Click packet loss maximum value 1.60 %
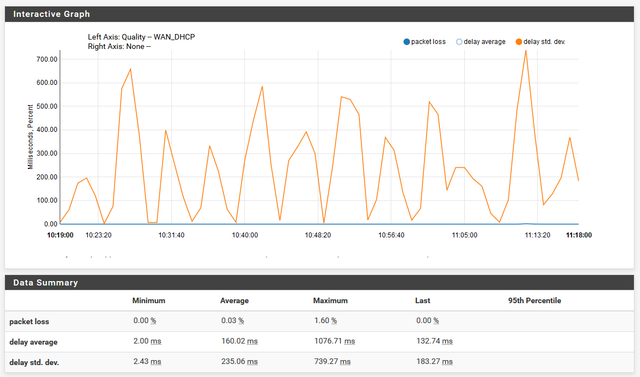640x377 pixels. tap(325, 321)
